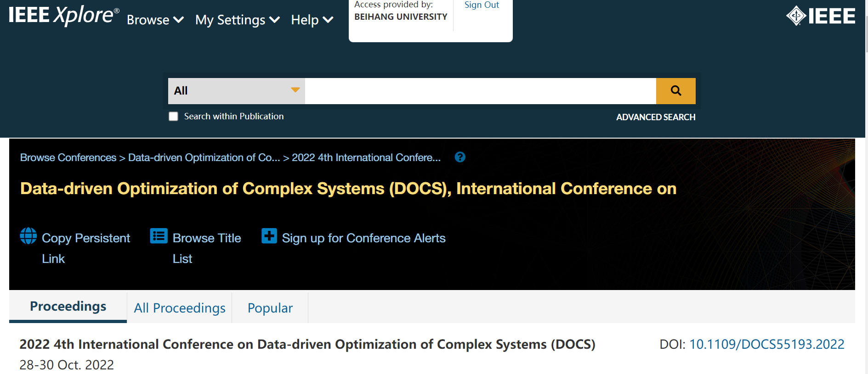Click the plus icon for Conference Alerts
Image resolution: width=868 pixels, height=374 pixels.
point(269,236)
